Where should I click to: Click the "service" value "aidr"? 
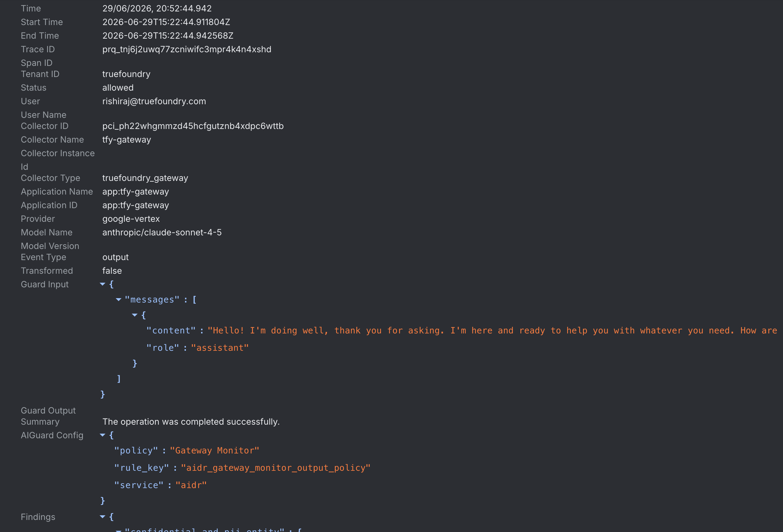[191, 485]
